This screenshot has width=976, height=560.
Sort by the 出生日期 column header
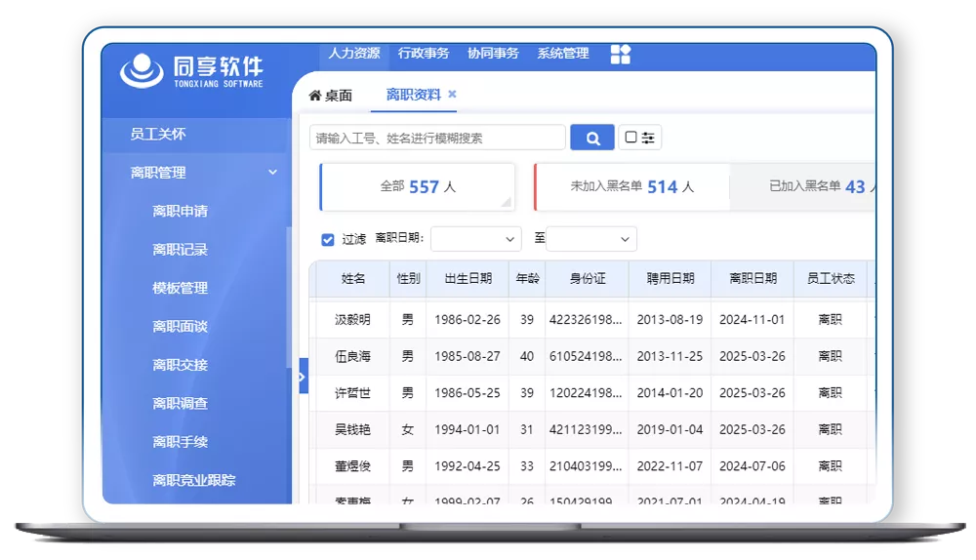[x=468, y=279]
